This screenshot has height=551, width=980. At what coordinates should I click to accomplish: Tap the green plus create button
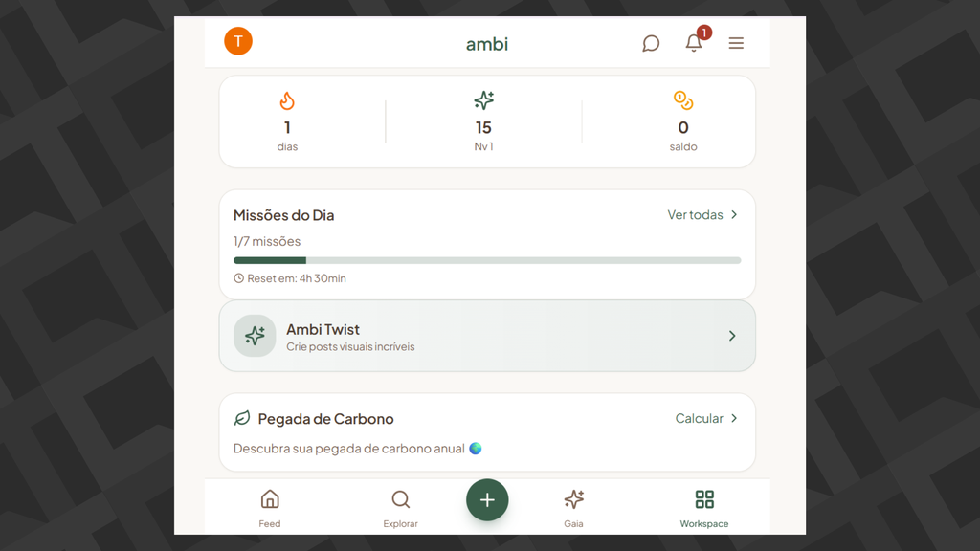(x=487, y=499)
